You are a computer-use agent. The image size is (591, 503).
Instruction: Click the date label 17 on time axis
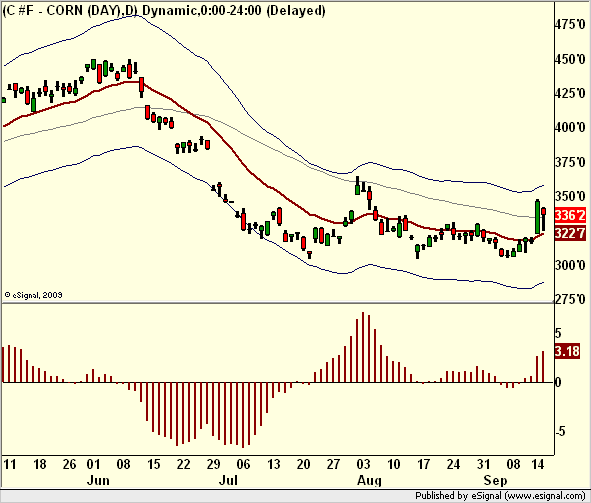[x=423, y=464]
